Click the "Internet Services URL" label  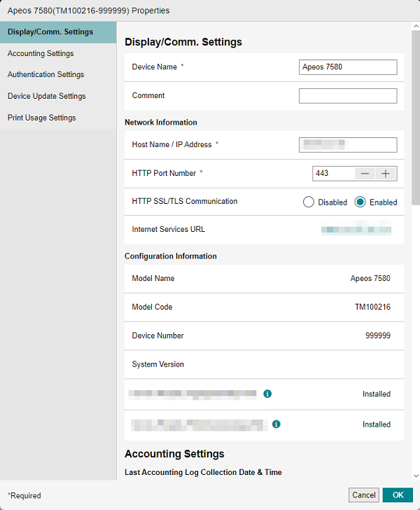coord(169,229)
